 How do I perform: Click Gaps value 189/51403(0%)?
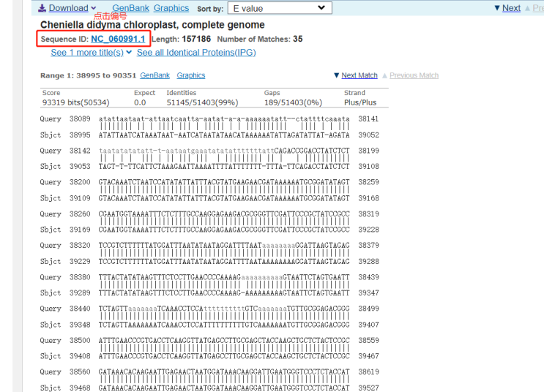[293, 102]
